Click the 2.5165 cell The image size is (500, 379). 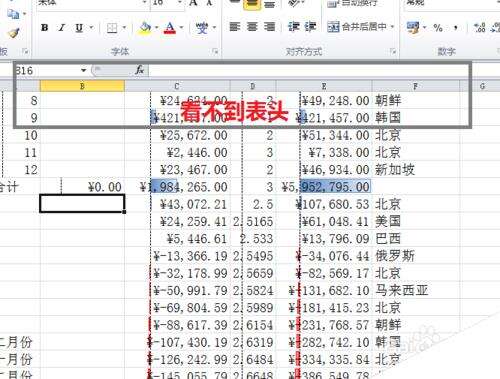253,222
